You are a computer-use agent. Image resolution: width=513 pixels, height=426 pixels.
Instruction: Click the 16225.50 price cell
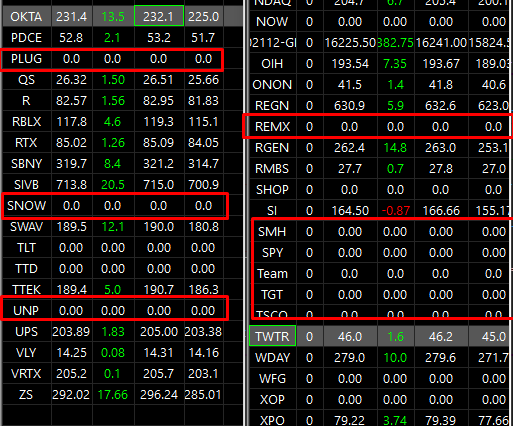coord(350,43)
